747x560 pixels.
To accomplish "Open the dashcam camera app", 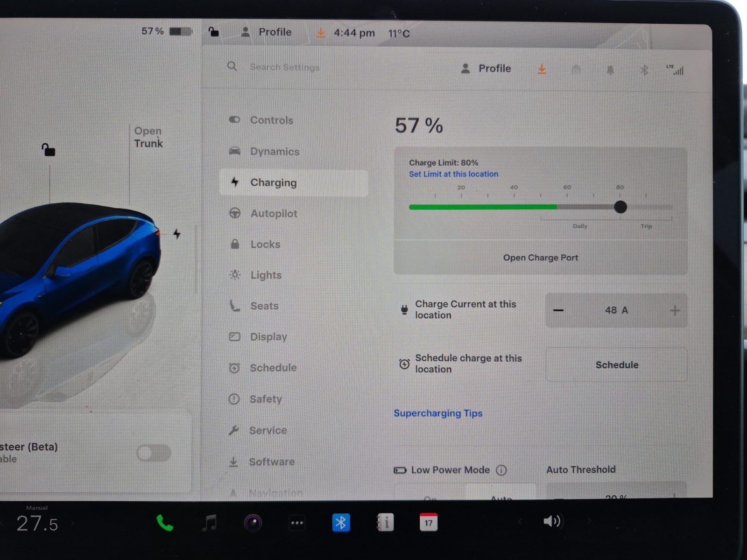I will [x=253, y=523].
